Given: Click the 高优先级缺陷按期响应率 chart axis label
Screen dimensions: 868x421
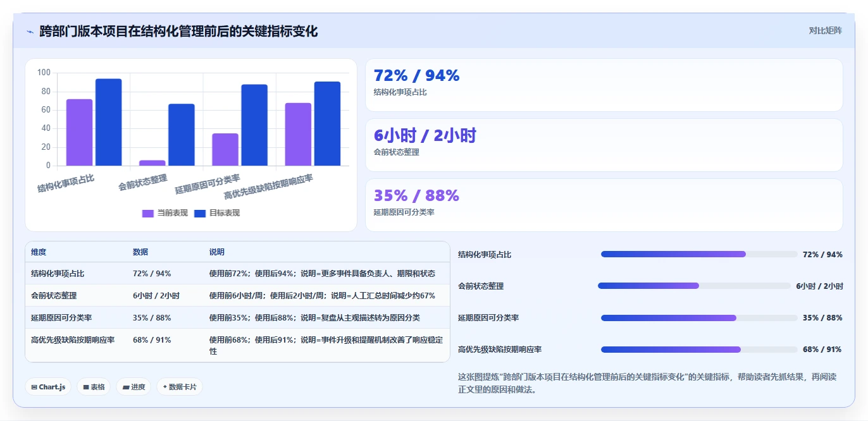Looking at the screenshot, I should (268, 187).
